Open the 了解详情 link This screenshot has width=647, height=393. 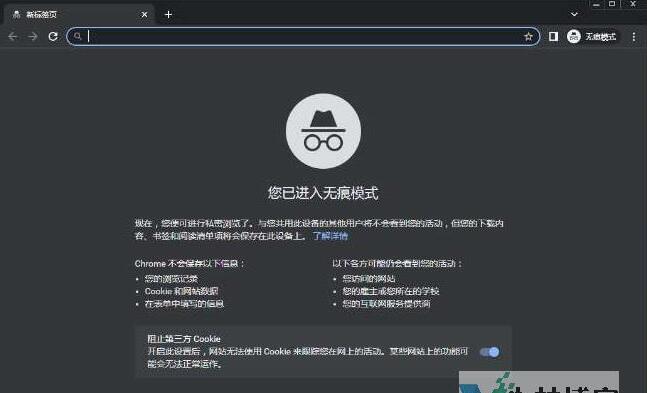(330, 236)
